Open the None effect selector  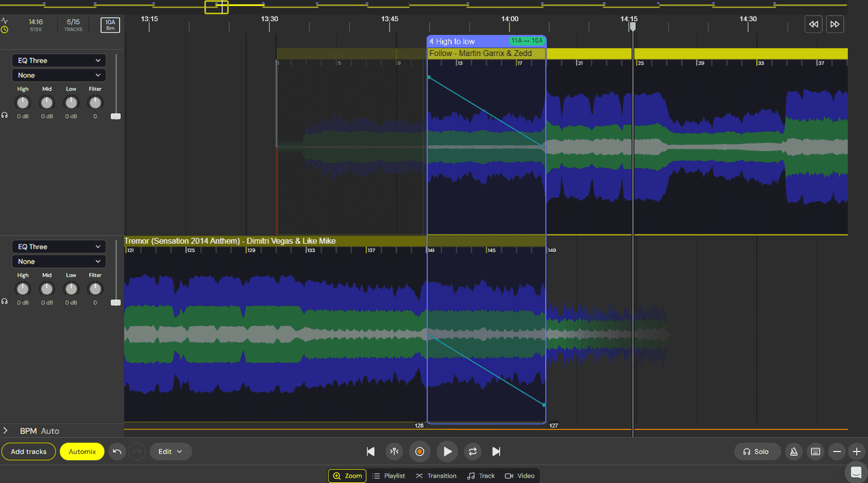[58, 75]
